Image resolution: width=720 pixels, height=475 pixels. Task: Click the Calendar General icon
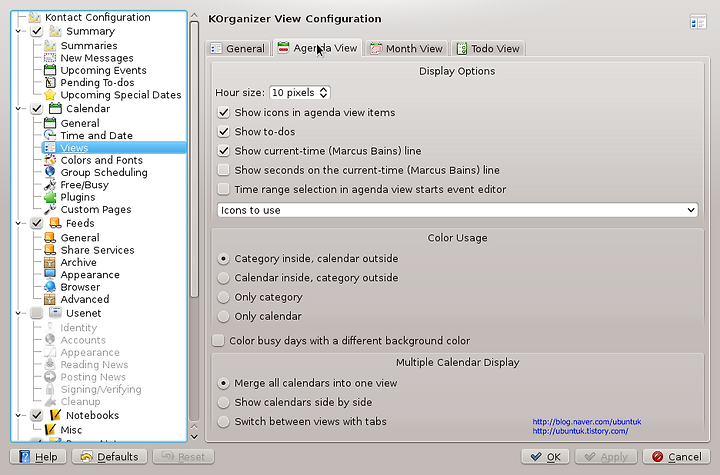[x=50, y=123]
